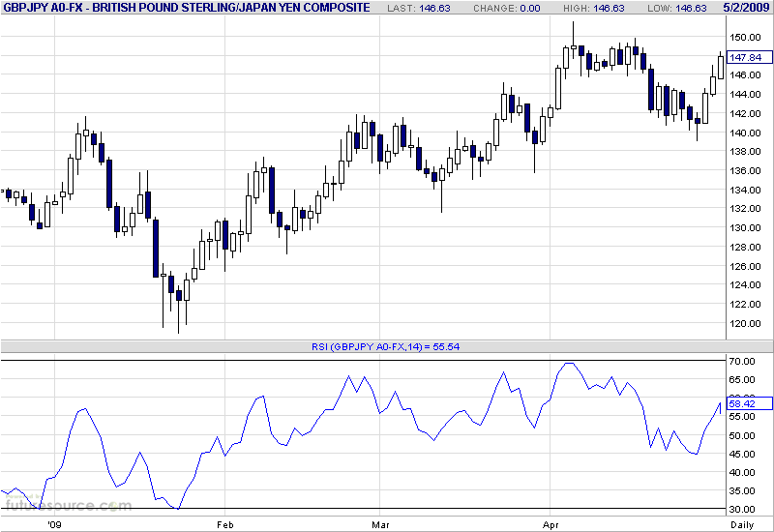This screenshot has height=532, width=774.
Task: Click the HIGH: 146.63 readout
Action: tap(593, 8)
